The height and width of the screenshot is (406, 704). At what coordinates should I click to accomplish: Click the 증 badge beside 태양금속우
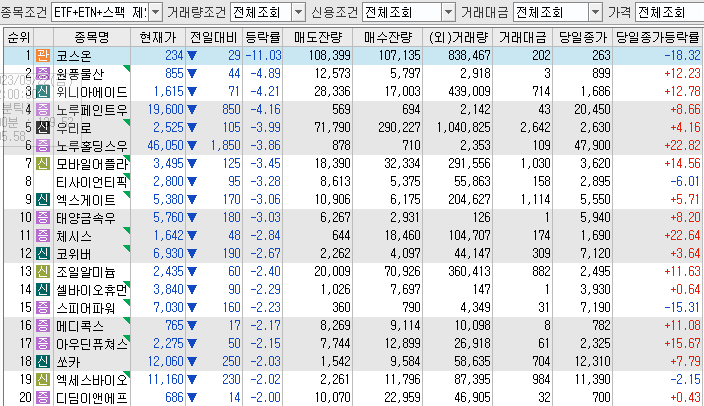pyautogui.click(x=43, y=218)
